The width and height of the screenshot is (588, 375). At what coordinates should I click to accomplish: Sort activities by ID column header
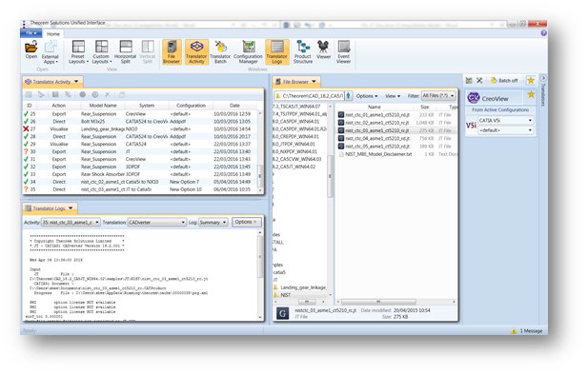(x=30, y=106)
